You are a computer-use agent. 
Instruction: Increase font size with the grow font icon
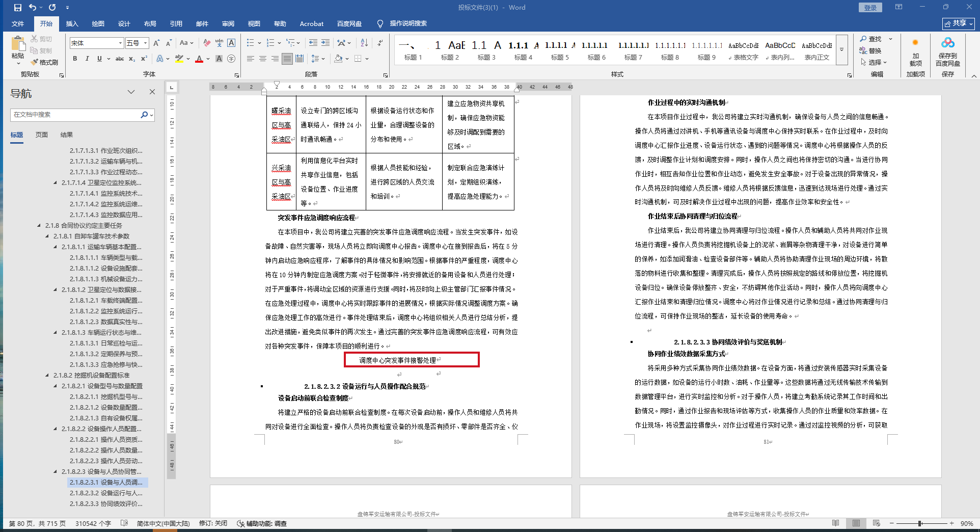[156, 43]
